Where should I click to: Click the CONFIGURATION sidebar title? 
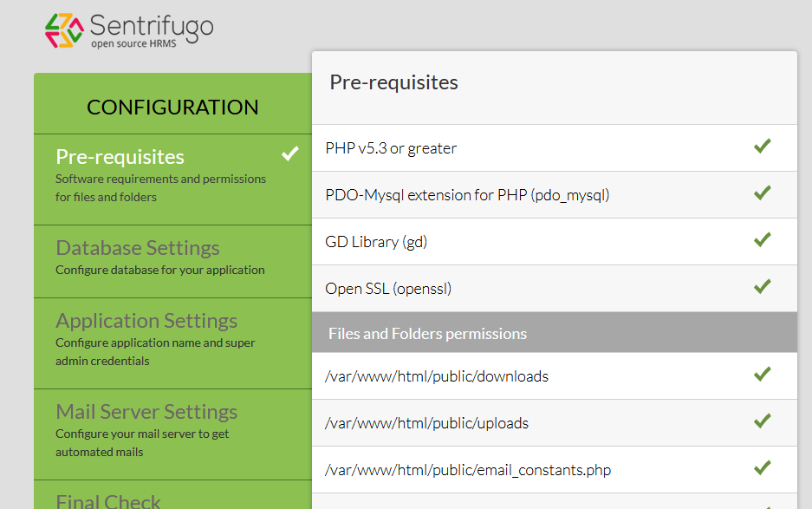tap(172, 107)
